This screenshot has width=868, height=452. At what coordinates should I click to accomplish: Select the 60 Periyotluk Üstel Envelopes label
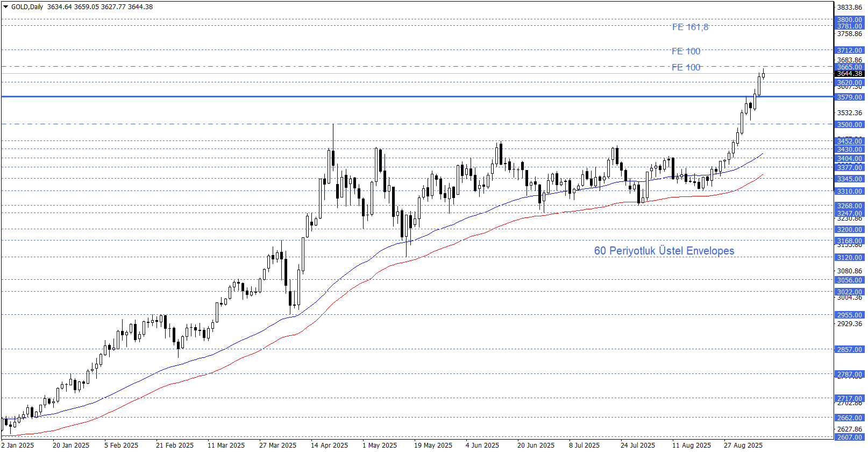(664, 251)
